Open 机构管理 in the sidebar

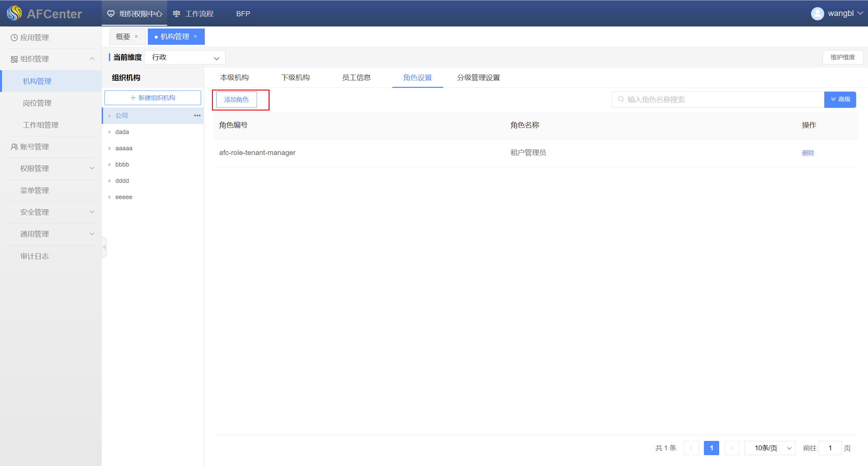pyautogui.click(x=51, y=81)
